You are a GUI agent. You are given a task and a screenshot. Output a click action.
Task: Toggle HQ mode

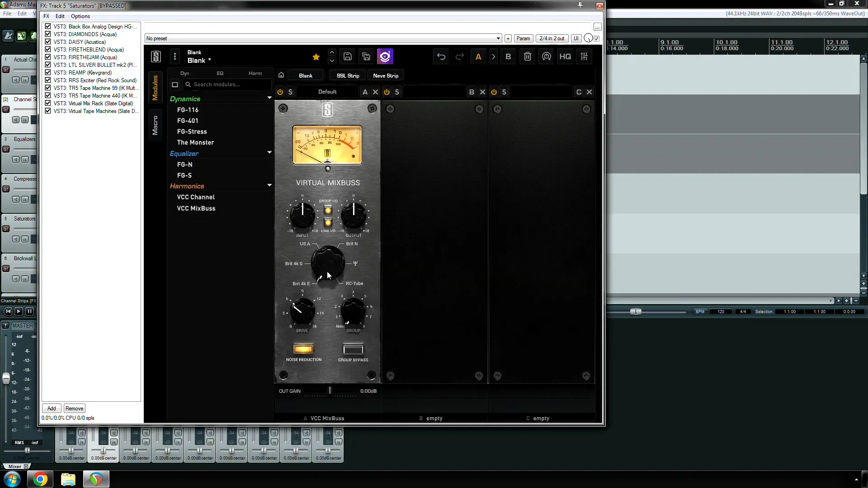pos(565,56)
